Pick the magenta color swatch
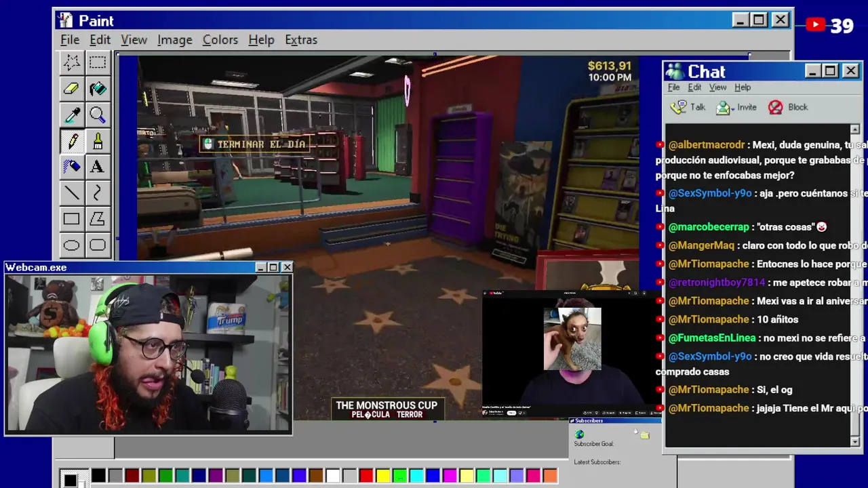Image resolution: width=868 pixels, height=488 pixels. (x=450, y=476)
